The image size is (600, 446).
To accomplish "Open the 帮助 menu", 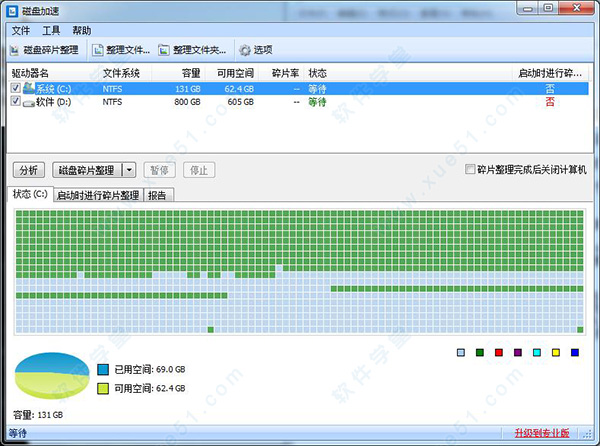I will (x=82, y=31).
